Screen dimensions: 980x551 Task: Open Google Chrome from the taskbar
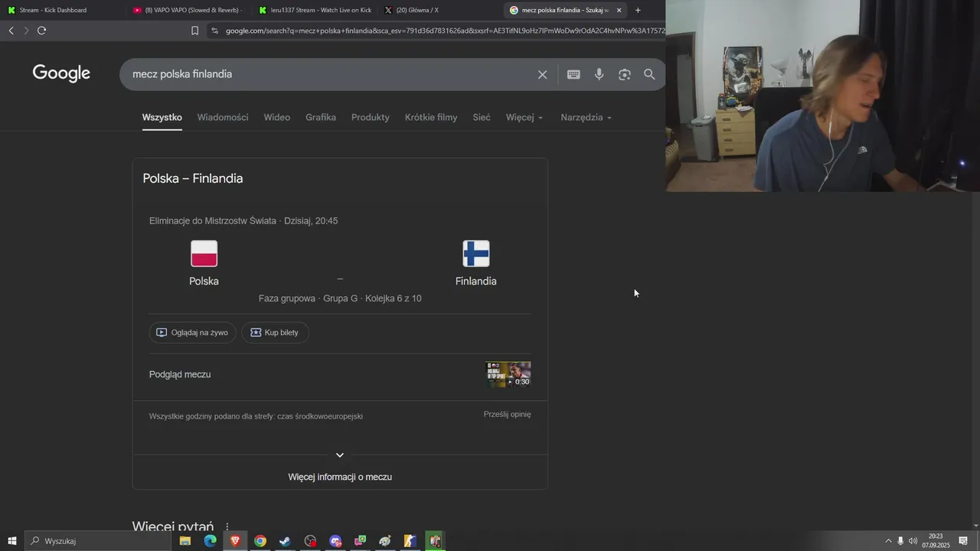tap(260, 541)
